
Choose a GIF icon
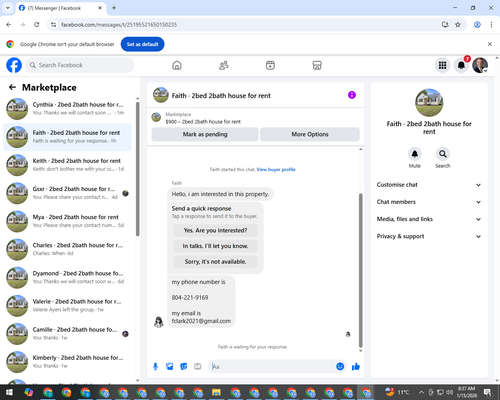click(x=198, y=367)
